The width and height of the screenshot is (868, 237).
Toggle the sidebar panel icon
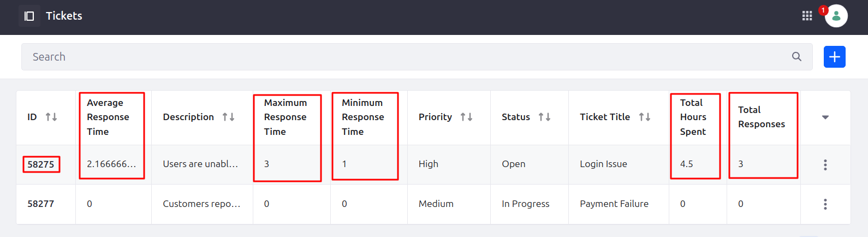click(x=29, y=16)
